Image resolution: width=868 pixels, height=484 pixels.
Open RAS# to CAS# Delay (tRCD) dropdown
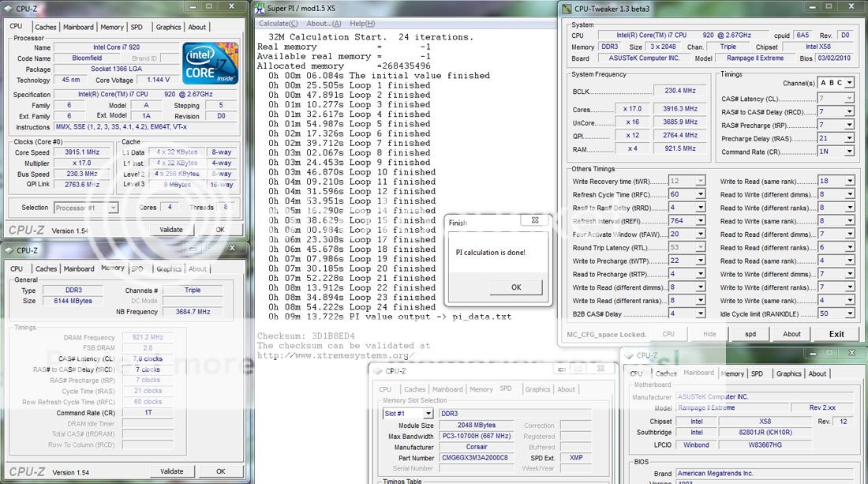849,111
